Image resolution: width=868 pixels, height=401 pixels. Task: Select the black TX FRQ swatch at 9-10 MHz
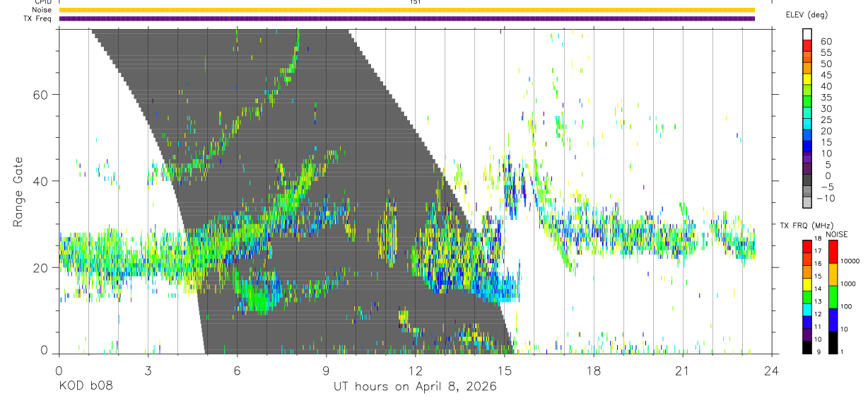point(807,347)
